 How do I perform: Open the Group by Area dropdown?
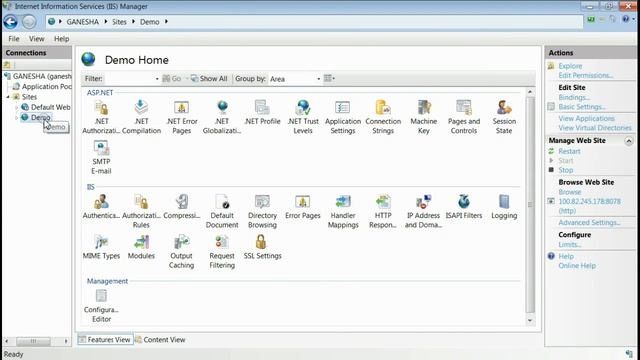[318, 79]
